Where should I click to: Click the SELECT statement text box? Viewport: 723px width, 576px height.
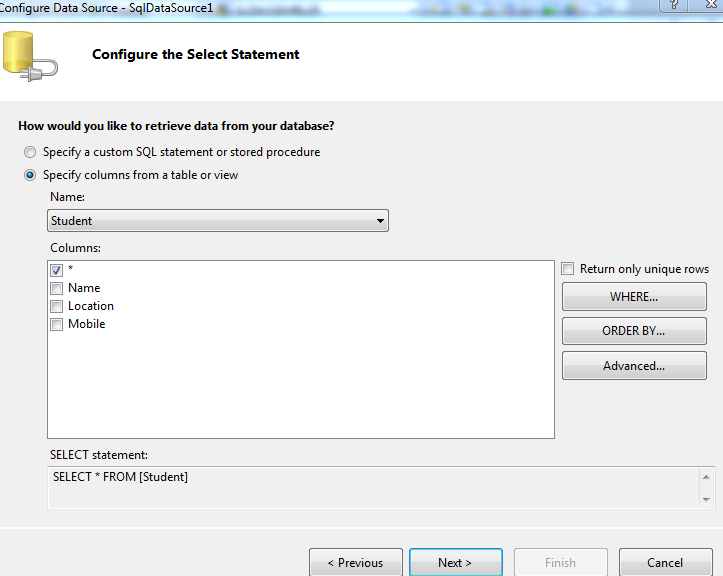(x=373, y=488)
